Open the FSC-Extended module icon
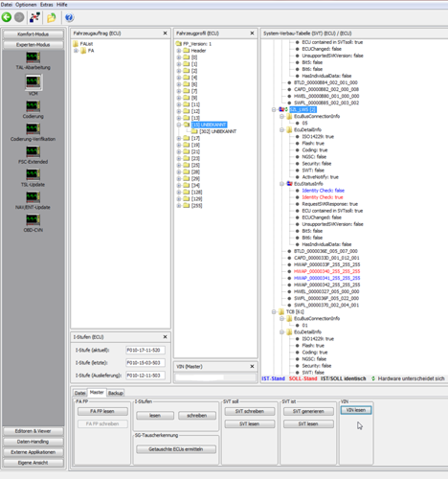The image size is (448, 479). (x=33, y=151)
